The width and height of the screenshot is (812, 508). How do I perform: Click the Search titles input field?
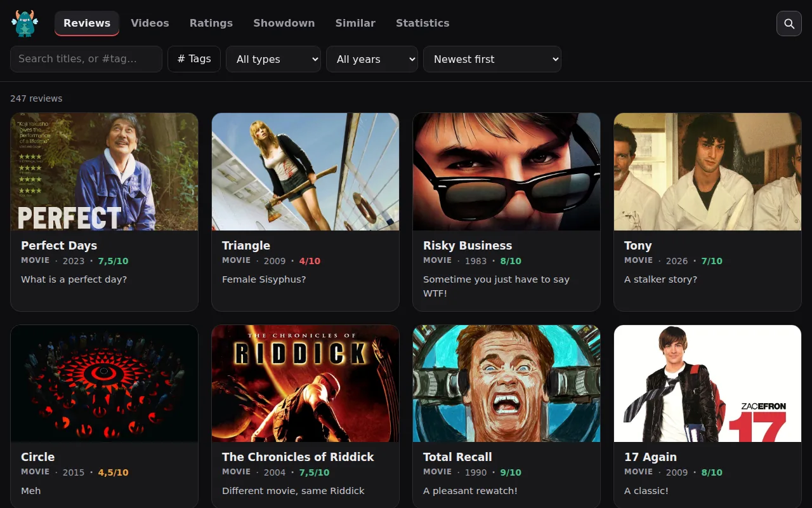[86, 58]
